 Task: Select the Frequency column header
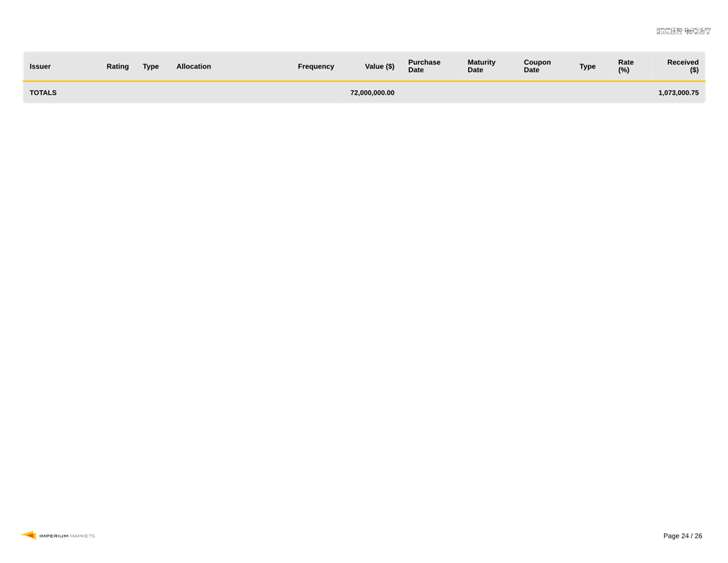tap(315, 66)
